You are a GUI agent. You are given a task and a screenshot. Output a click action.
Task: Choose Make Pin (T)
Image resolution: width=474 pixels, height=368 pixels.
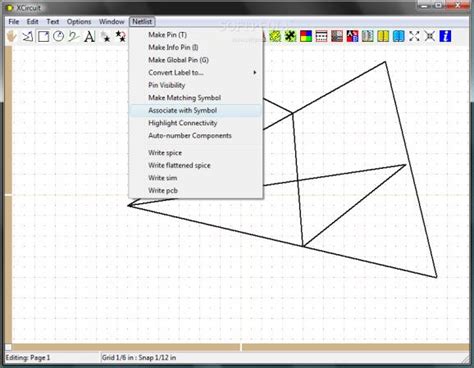[x=196, y=35]
